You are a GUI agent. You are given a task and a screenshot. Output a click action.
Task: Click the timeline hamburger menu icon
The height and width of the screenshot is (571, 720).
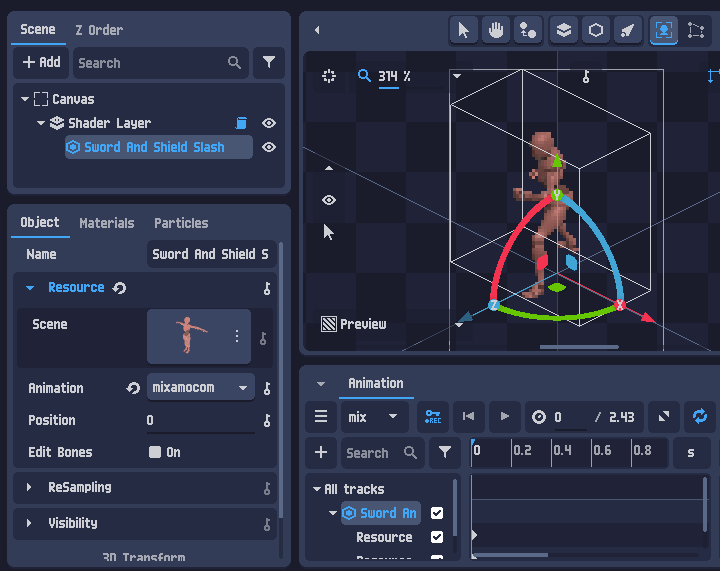[321, 416]
